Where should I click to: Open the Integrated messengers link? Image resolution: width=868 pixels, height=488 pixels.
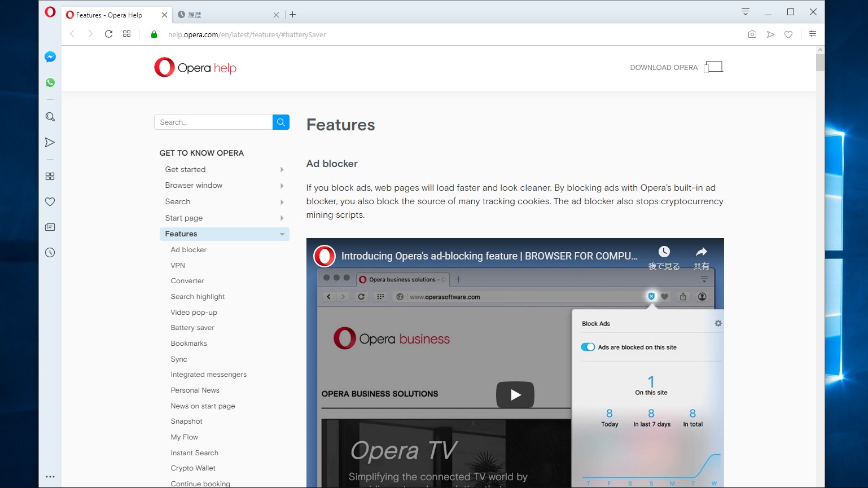(208, 375)
